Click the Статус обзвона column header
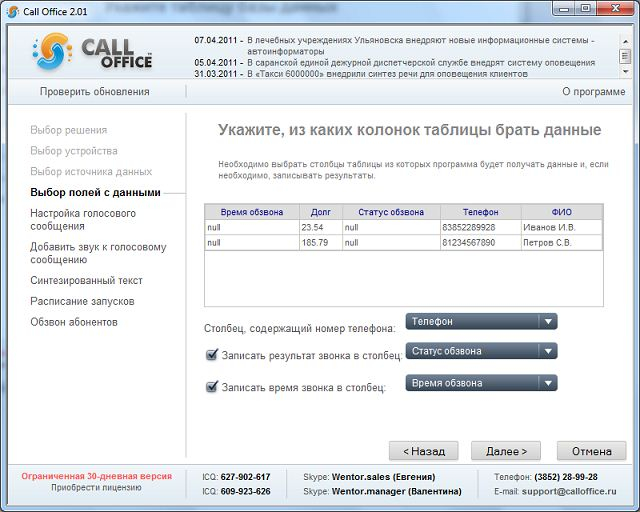Screen dimensions: 640x512 [391, 212]
